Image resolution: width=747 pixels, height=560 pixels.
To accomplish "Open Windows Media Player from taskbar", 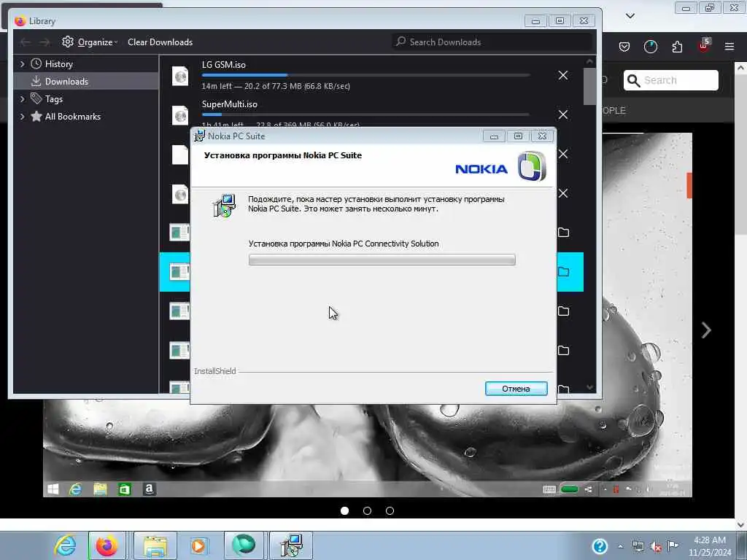I will pos(198,545).
